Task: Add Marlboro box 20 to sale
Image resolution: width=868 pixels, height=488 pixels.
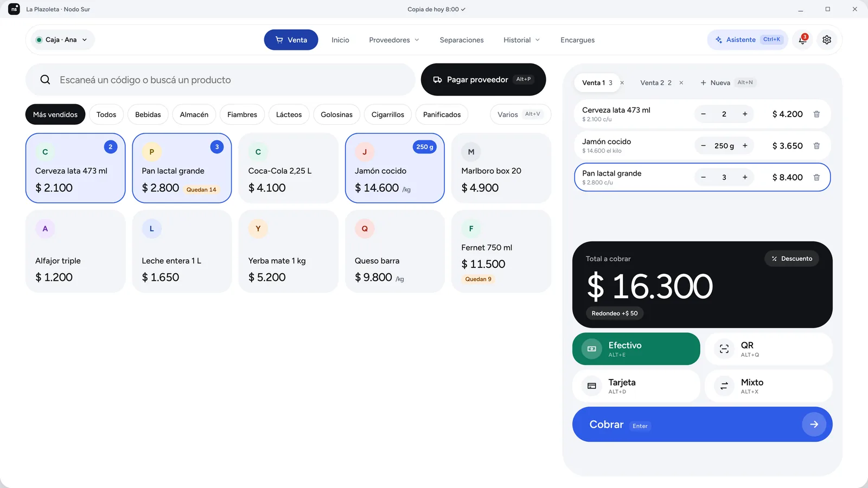Action: tap(501, 168)
